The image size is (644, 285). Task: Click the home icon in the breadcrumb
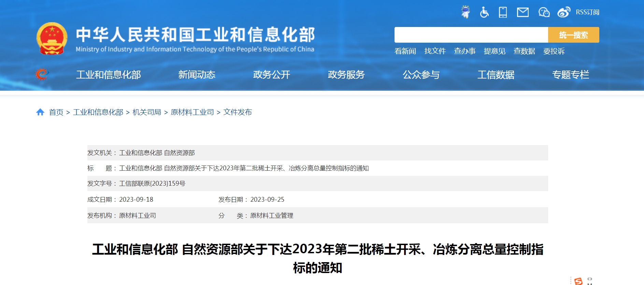pos(40,112)
